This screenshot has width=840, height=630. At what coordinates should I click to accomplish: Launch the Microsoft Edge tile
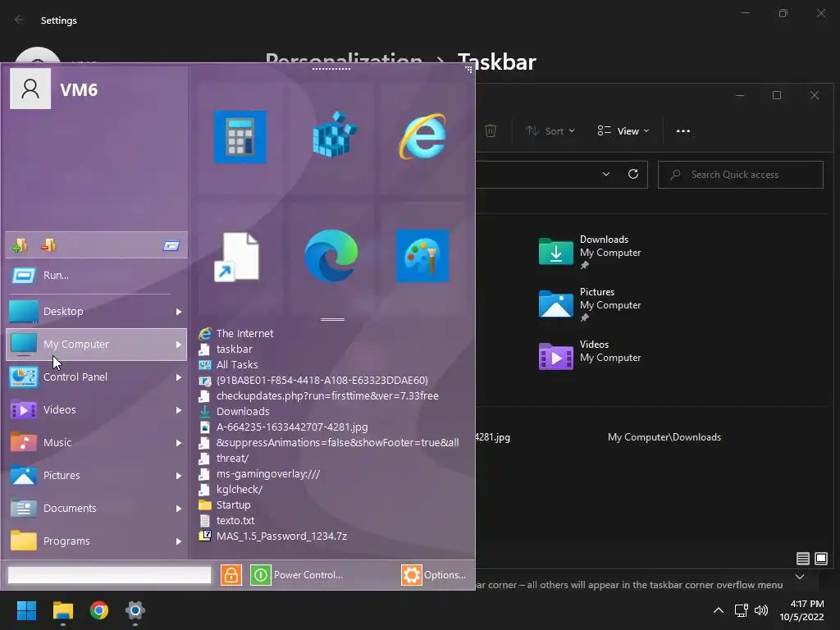click(331, 256)
